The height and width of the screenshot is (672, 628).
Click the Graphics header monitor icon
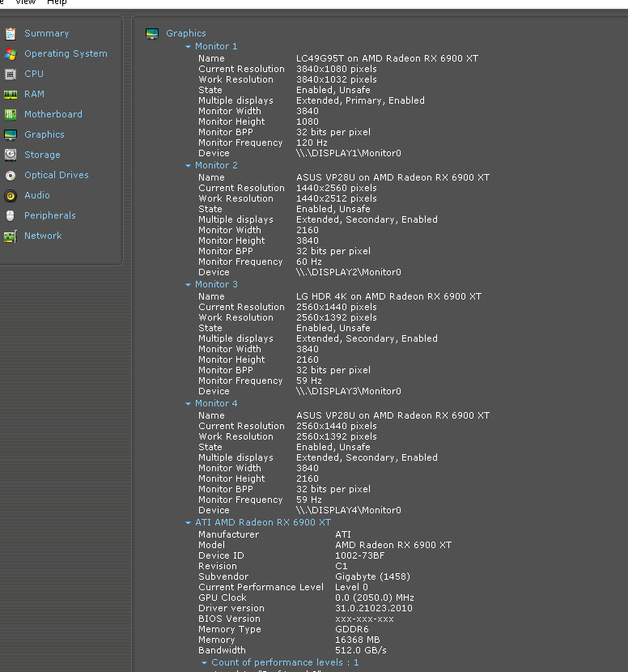(152, 33)
